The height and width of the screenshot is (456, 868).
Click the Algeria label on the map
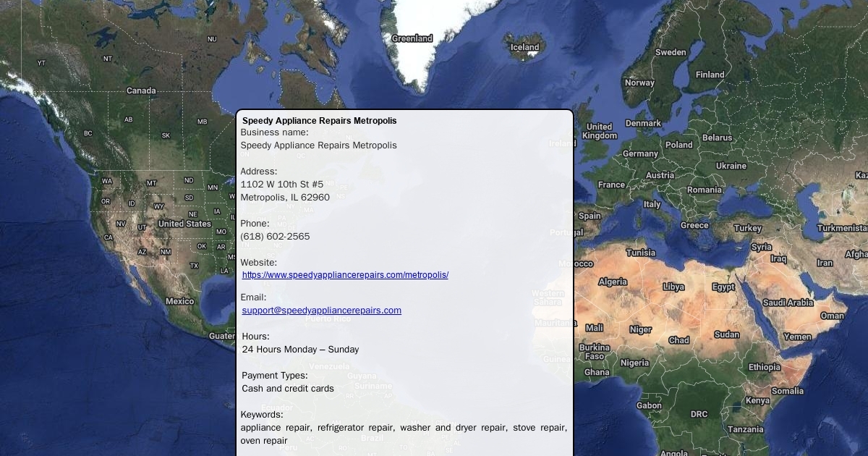(x=613, y=282)
